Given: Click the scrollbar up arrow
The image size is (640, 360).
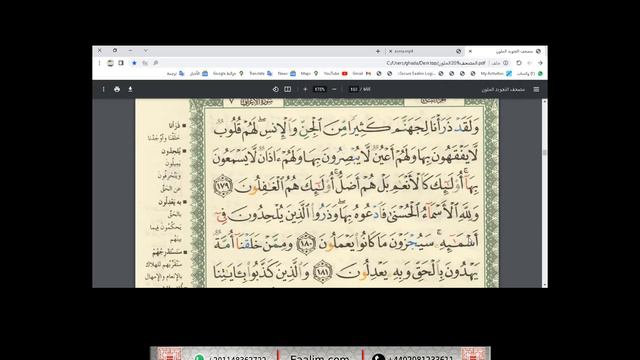Looking at the screenshot, I should 544,101.
